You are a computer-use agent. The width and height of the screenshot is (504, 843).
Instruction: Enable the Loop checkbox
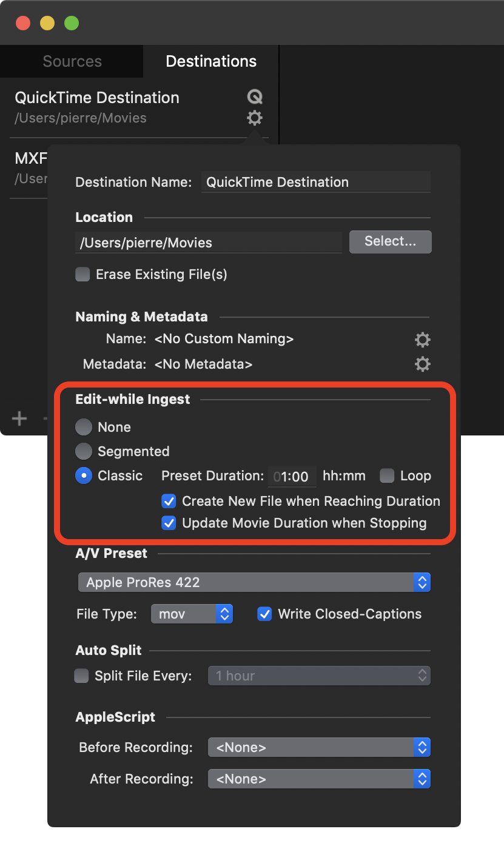[387, 476]
